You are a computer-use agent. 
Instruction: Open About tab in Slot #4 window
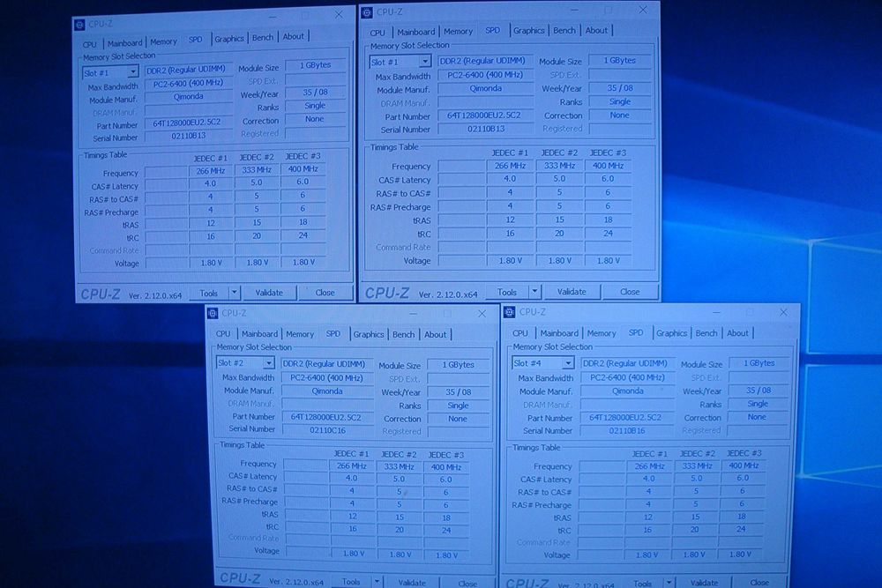click(737, 333)
